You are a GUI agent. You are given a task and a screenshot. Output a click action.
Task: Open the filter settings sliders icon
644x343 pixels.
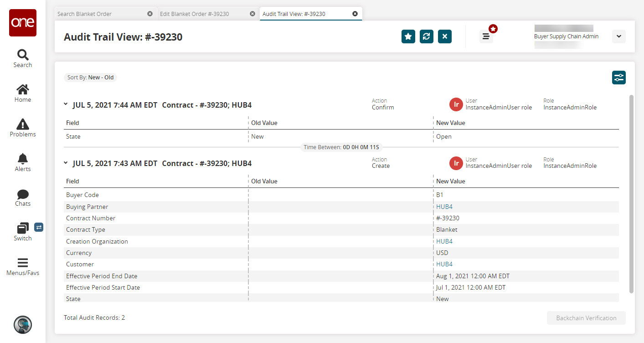[618, 78]
